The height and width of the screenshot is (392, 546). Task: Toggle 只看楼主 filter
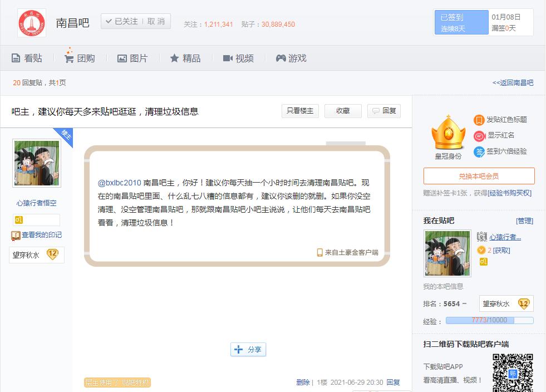coord(300,111)
